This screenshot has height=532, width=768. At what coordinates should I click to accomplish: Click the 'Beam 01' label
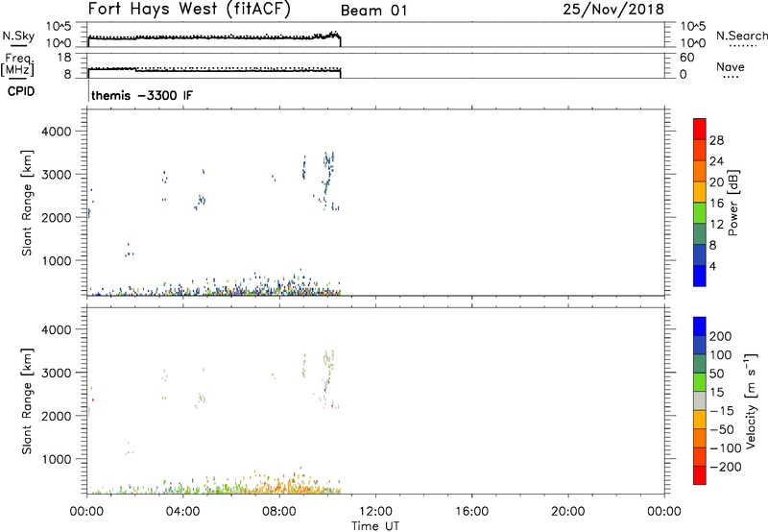pyautogui.click(x=373, y=11)
